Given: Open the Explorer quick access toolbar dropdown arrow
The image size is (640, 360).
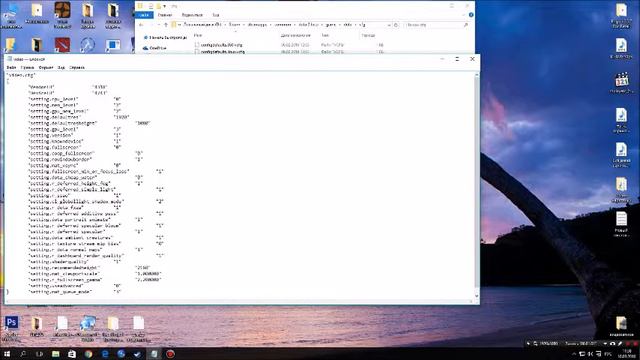Looking at the screenshot, I should [x=164, y=6].
